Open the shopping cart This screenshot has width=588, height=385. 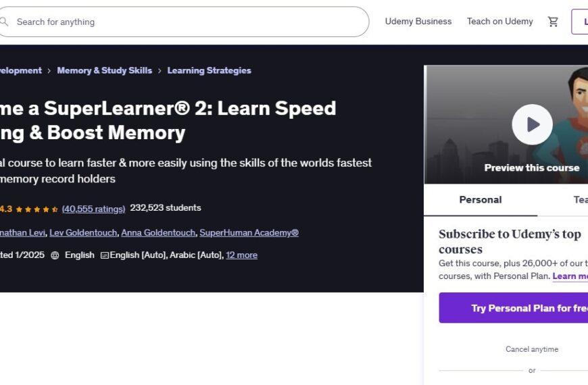coord(553,22)
